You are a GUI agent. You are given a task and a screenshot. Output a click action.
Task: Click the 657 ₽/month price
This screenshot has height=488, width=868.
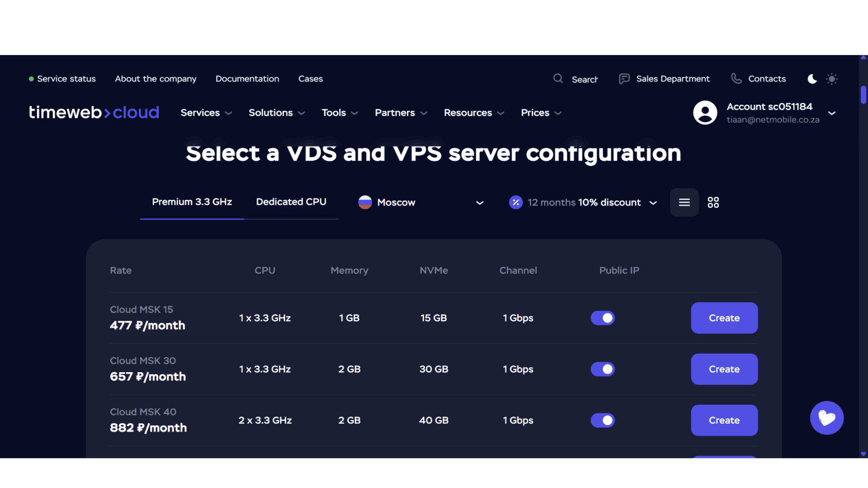148,377
